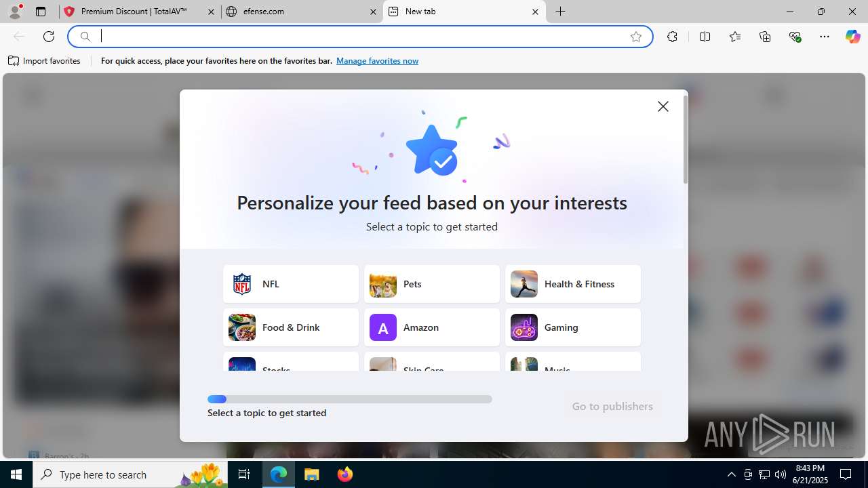Select the Food & Drink topic

click(291, 327)
